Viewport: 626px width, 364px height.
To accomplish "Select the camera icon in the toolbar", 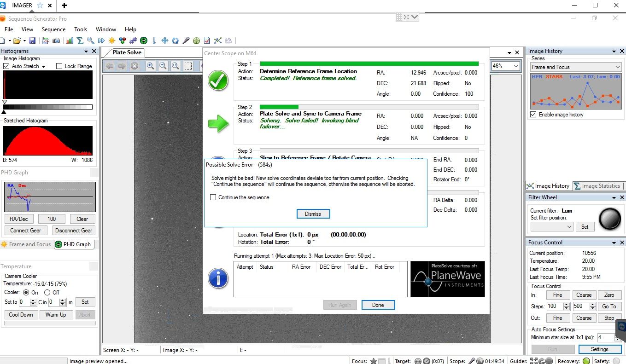I will 57,40.
